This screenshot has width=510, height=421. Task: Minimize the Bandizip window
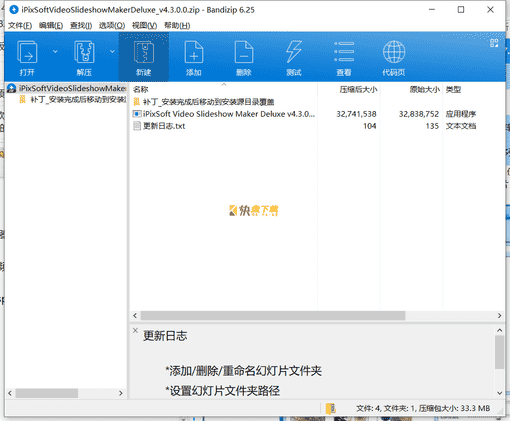pos(432,10)
